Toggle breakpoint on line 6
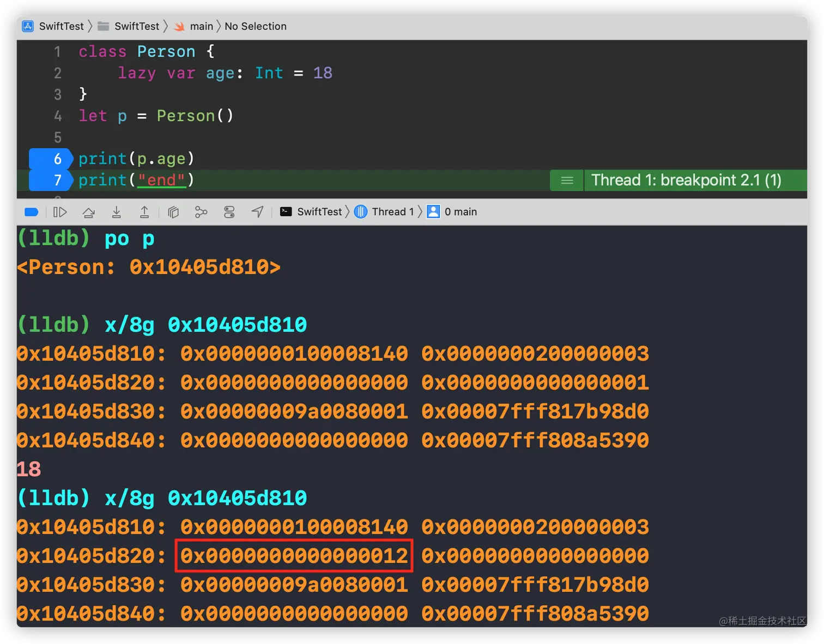 click(51, 159)
